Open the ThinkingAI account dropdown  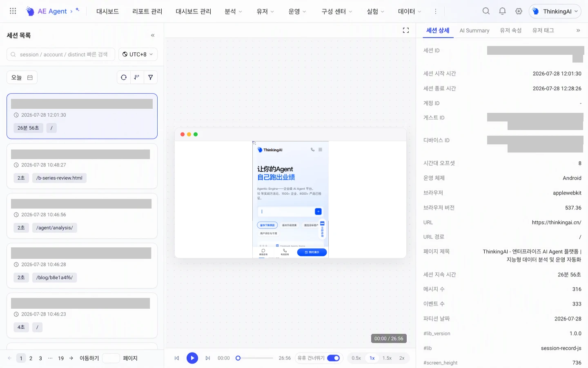[x=555, y=11]
